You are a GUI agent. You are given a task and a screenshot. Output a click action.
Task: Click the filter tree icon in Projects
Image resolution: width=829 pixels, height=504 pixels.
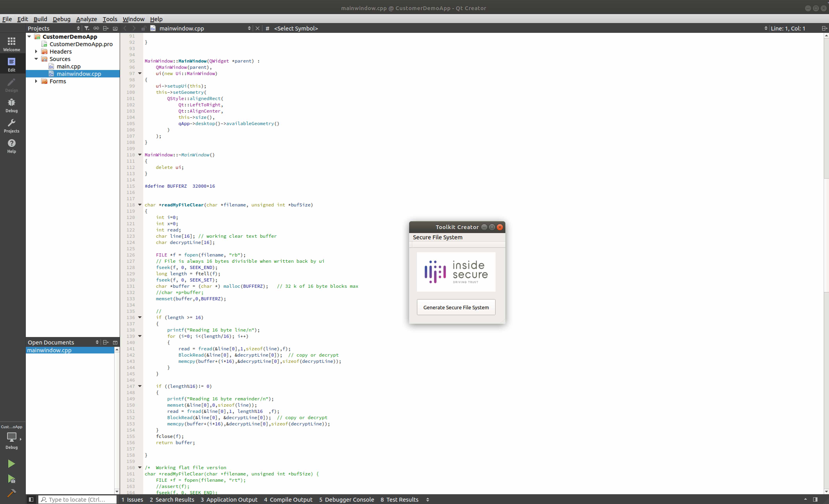click(x=87, y=28)
